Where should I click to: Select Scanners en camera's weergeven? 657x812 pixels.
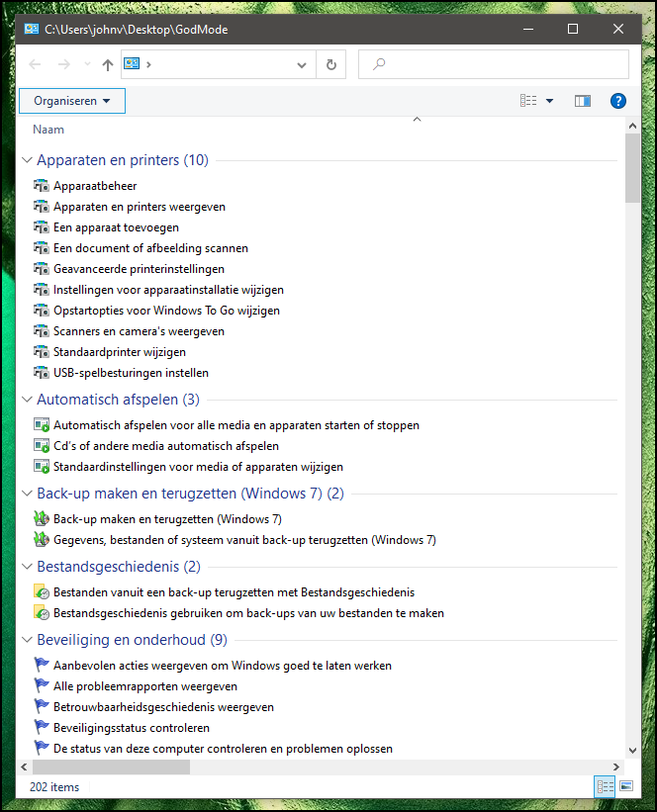[139, 331]
